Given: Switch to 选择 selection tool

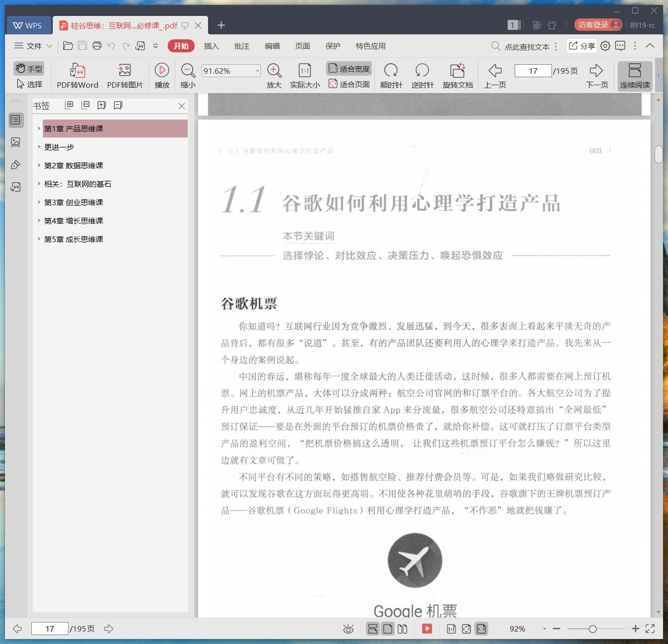Looking at the screenshot, I should 29,84.
